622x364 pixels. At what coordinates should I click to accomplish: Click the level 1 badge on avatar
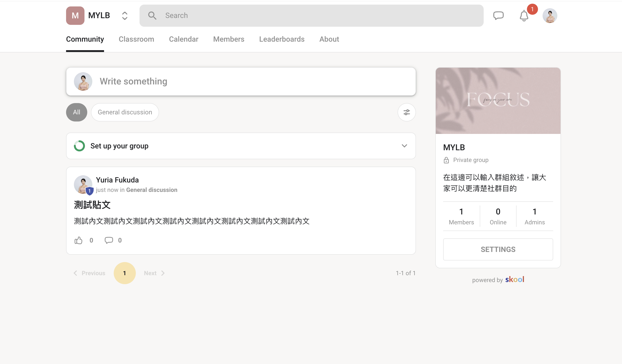[x=89, y=191]
